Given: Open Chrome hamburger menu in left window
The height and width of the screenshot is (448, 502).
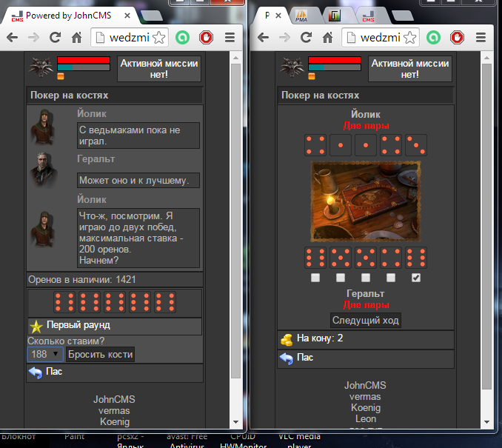Looking at the screenshot, I should [x=230, y=38].
